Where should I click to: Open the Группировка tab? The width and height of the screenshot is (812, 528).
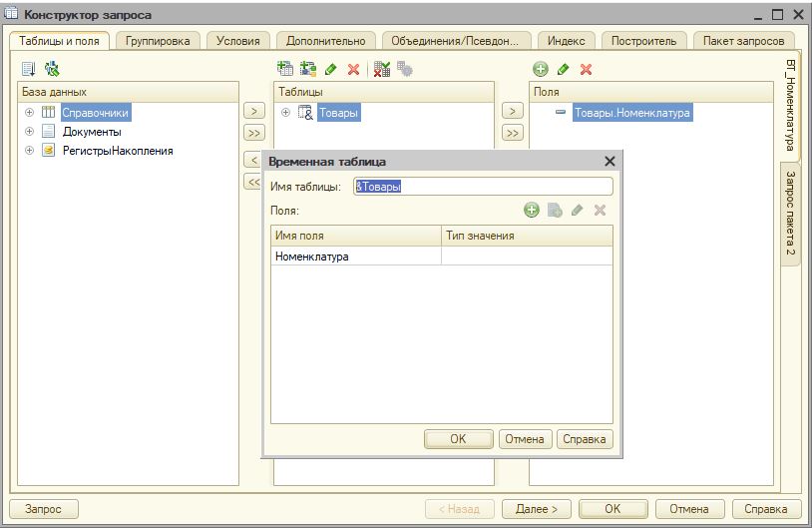158,41
